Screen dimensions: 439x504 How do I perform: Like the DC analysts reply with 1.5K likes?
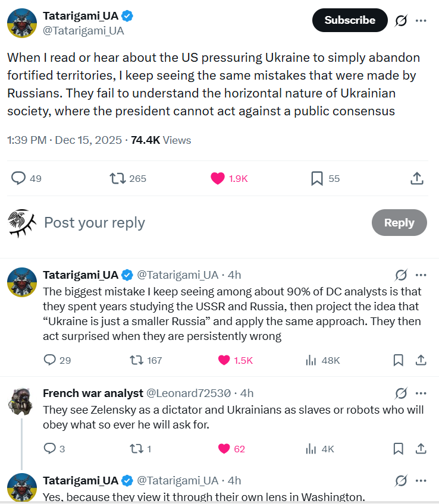point(224,360)
